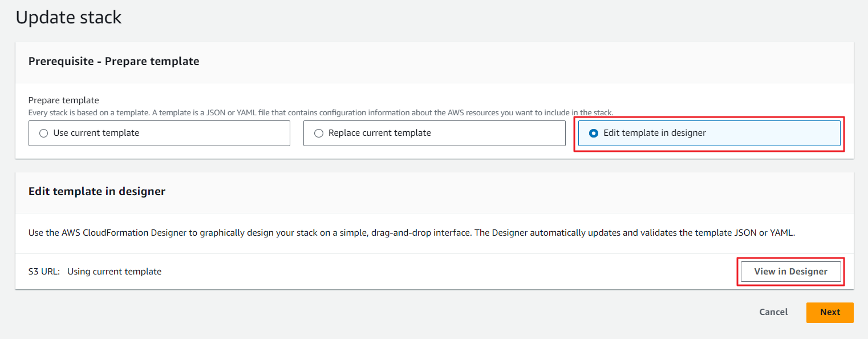Click the 'Replace current template' label text

[x=379, y=133]
